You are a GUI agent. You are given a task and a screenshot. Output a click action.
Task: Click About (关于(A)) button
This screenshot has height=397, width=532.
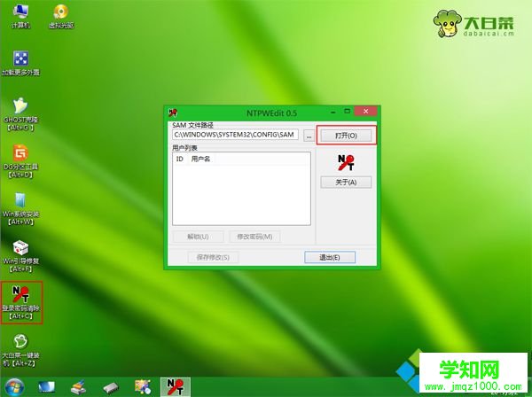tap(346, 183)
